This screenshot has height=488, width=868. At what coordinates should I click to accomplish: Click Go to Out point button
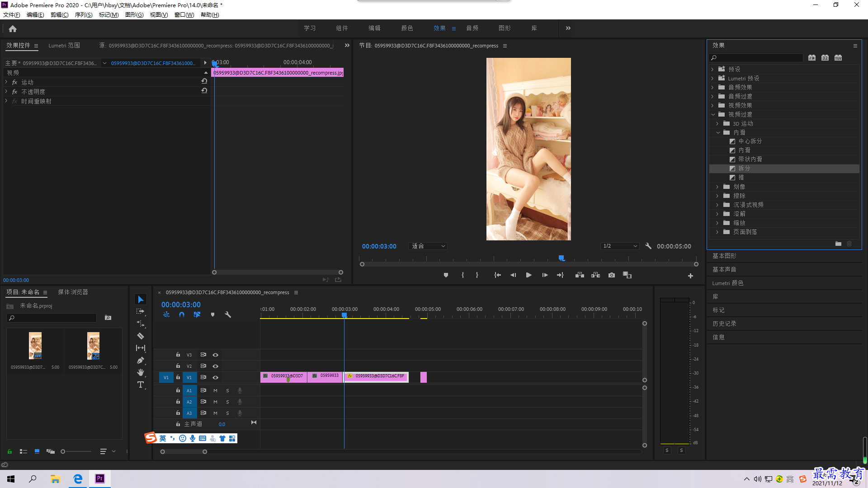[561, 275]
